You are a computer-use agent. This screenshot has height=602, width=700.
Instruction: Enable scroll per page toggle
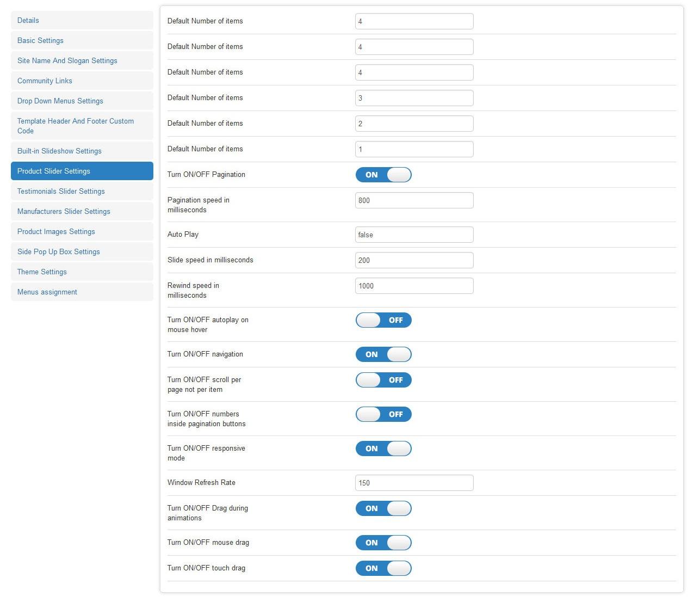(383, 380)
